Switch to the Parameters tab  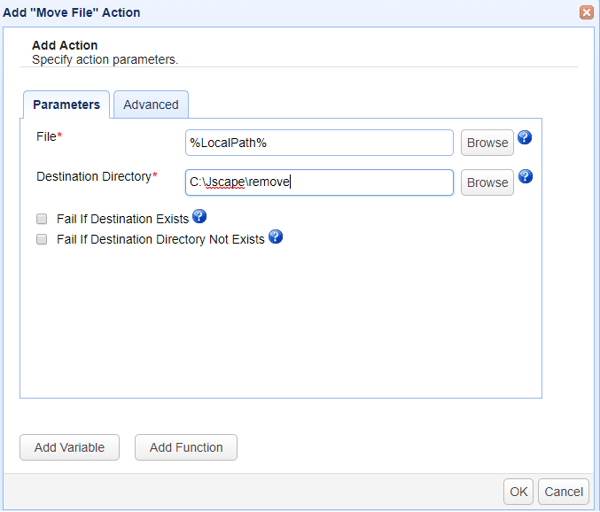[66, 105]
